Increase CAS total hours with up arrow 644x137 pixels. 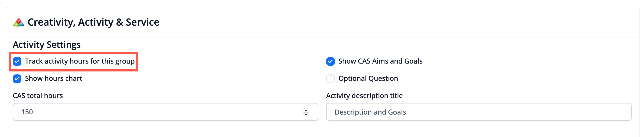(x=306, y=110)
